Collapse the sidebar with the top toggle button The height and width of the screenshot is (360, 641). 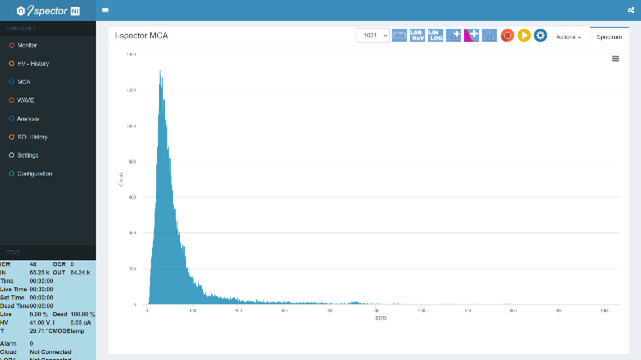[105, 10]
